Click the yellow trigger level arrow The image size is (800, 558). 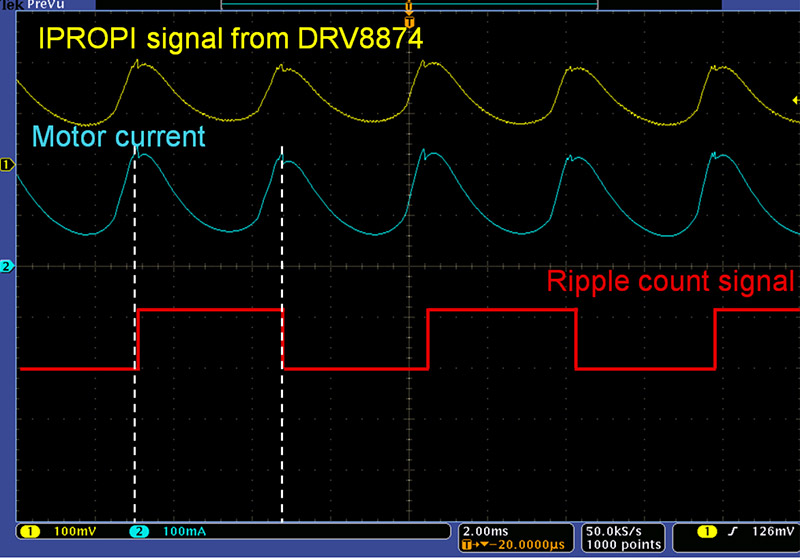click(x=795, y=99)
